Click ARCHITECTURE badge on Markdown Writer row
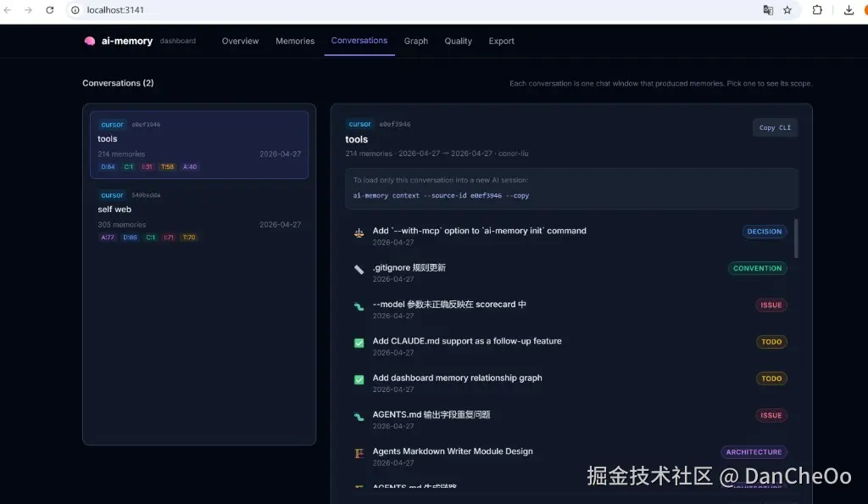 tap(754, 452)
